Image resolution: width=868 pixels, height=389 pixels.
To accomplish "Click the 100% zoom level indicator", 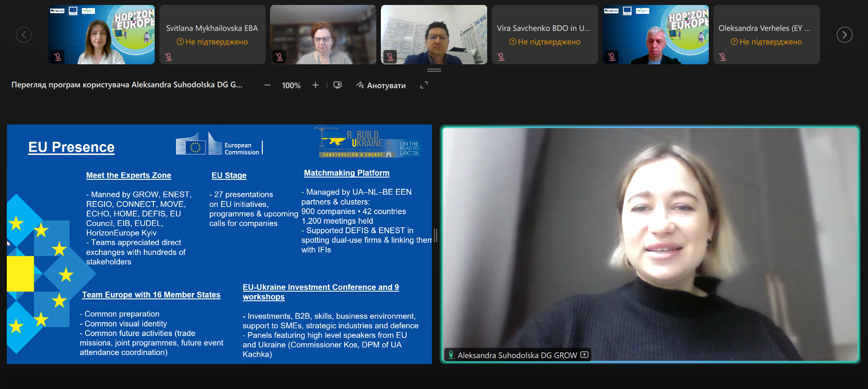I will (x=291, y=85).
